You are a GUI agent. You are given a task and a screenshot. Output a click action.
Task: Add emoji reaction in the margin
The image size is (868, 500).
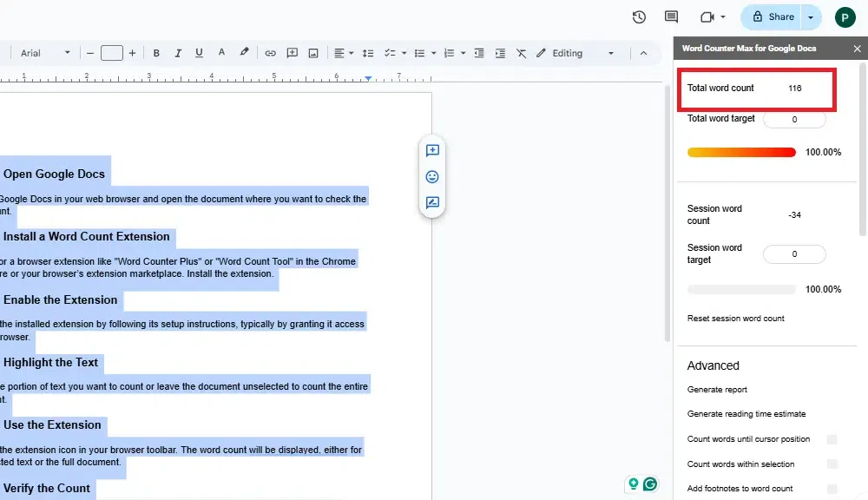(x=432, y=176)
